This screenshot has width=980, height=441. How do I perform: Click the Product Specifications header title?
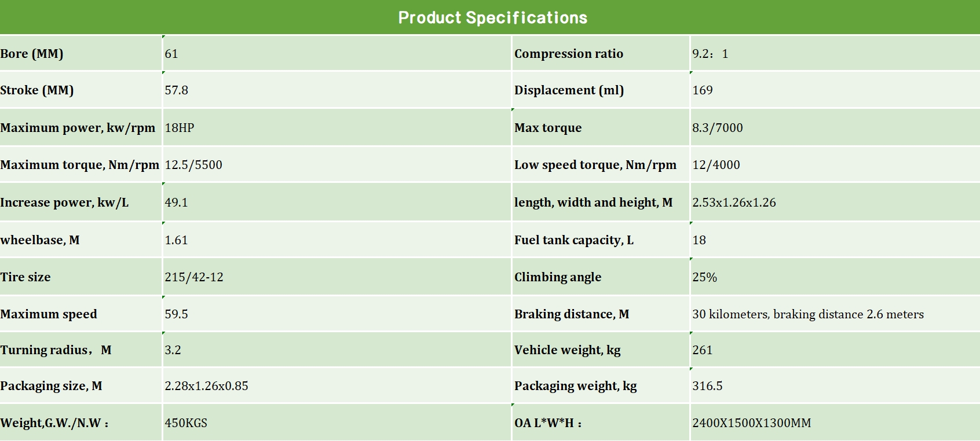[492, 17]
